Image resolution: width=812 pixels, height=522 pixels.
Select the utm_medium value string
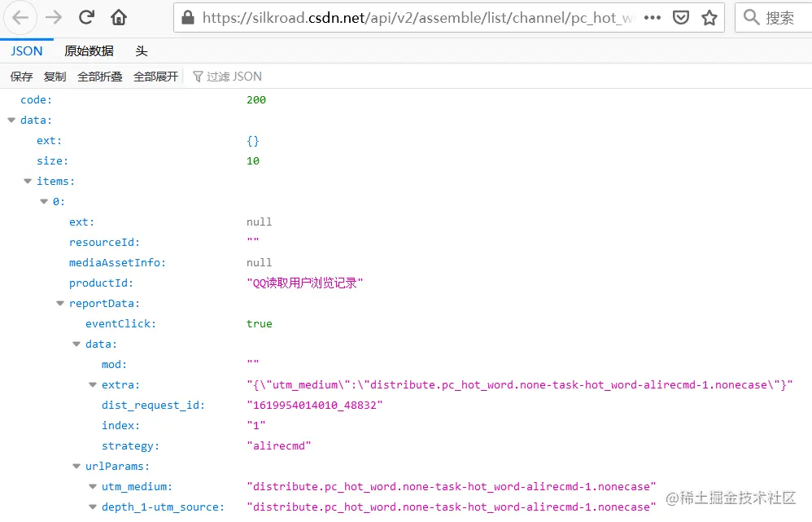coord(452,486)
